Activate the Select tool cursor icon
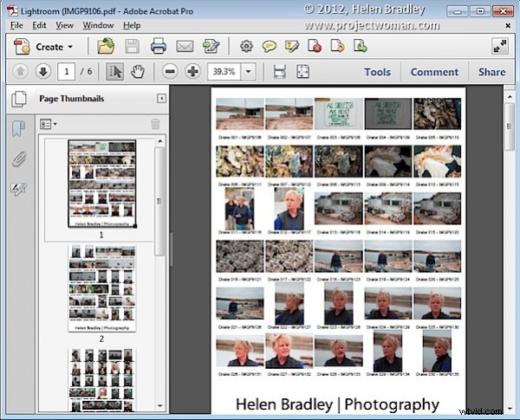The height and width of the screenshot is (420, 520). coord(114,71)
